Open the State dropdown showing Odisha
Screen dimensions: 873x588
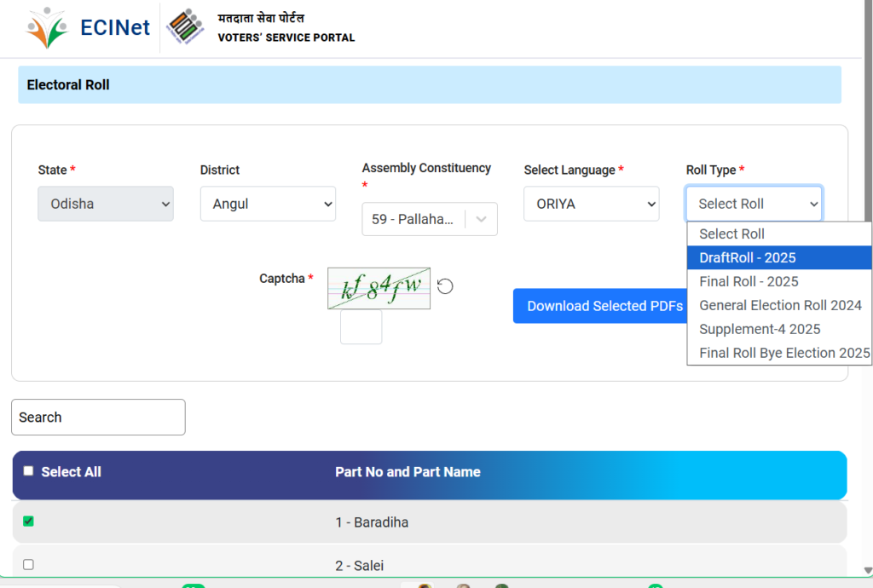(106, 204)
